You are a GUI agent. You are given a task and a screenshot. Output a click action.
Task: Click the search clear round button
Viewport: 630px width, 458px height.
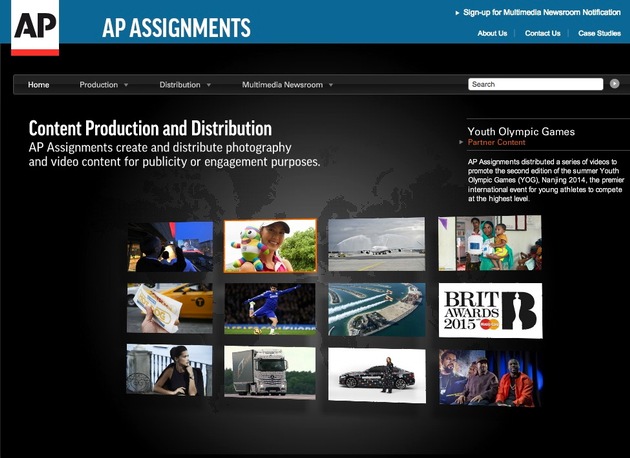615,84
